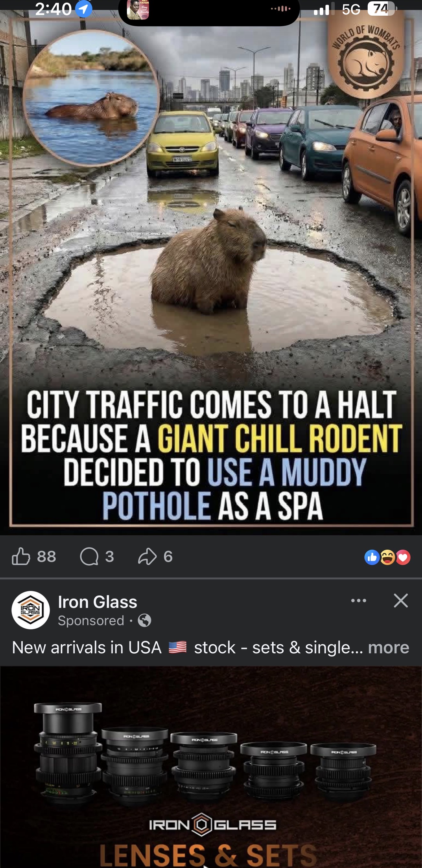
Task: Open the three-dots ad options menu
Action: (x=358, y=601)
